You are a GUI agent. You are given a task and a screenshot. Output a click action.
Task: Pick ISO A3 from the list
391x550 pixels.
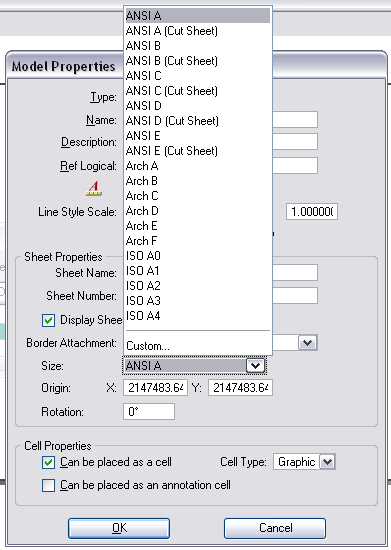pos(198,301)
